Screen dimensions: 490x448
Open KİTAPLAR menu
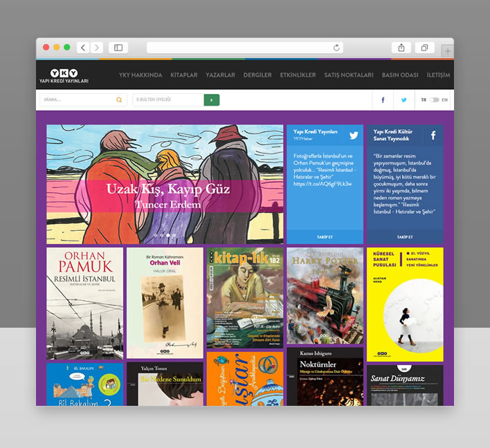point(184,75)
